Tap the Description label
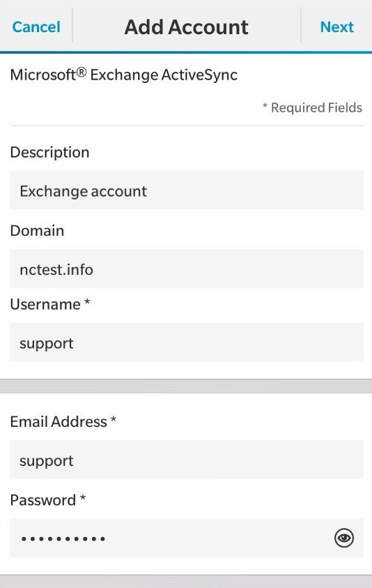Viewport: 372px width, 588px height. 50,153
